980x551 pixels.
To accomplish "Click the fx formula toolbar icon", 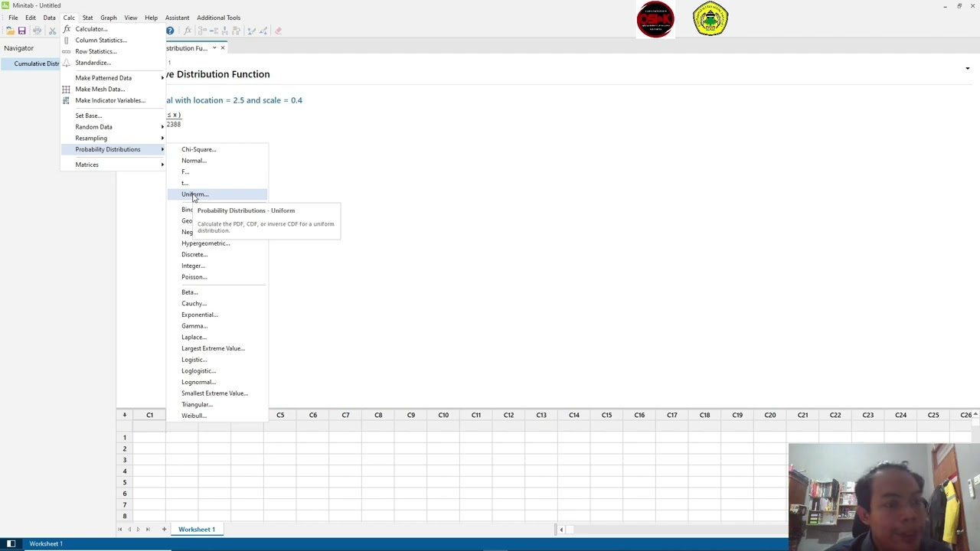I will tap(188, 31).
